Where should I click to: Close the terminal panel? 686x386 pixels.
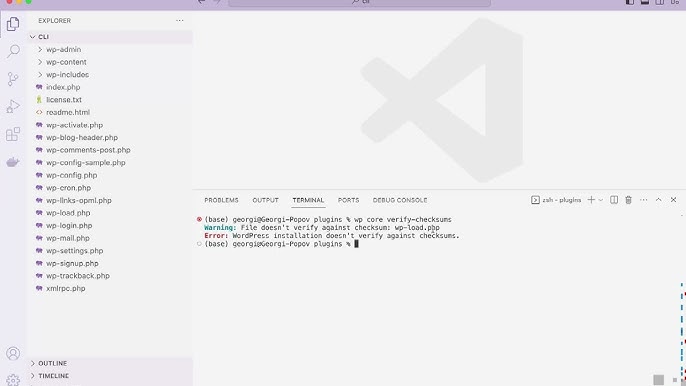pyautogui.click(x=673, y=200)
